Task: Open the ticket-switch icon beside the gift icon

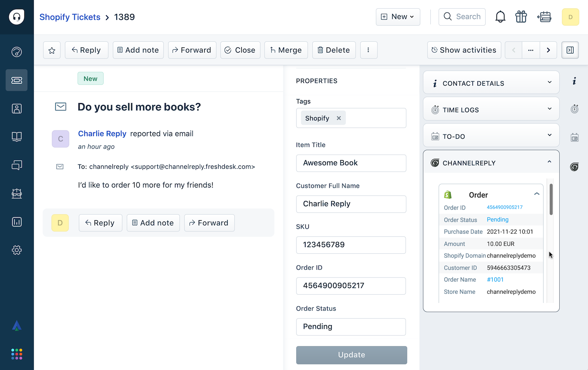Action: pyautogui.click(x=544, y=17)
